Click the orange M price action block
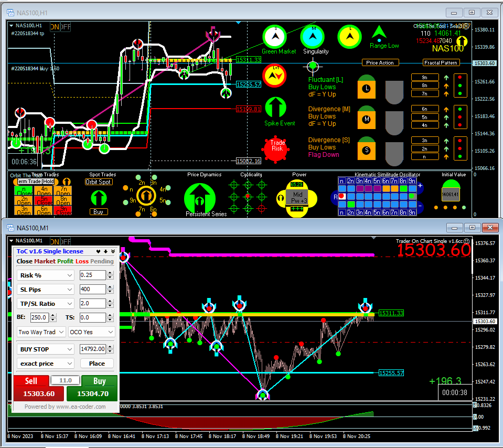Screen dimensions: 503x448 (366, 118)
